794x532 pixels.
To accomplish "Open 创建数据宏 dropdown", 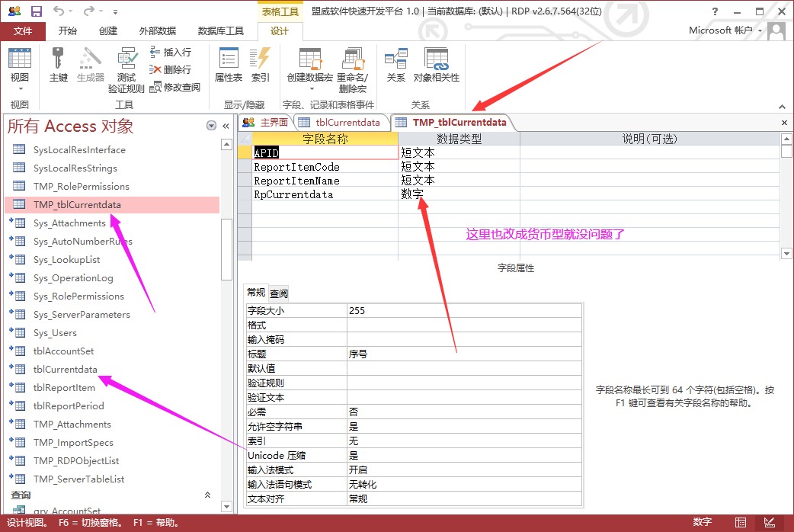I will 310,70.
